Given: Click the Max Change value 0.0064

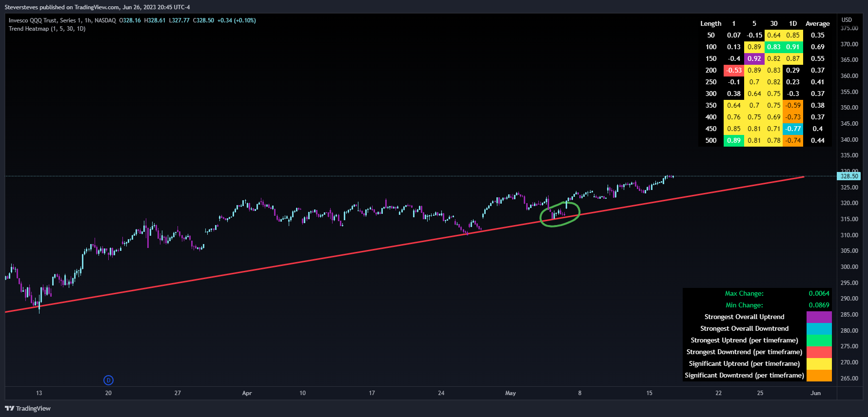Looking at the screenshot, I should click(x=819, y=294).
